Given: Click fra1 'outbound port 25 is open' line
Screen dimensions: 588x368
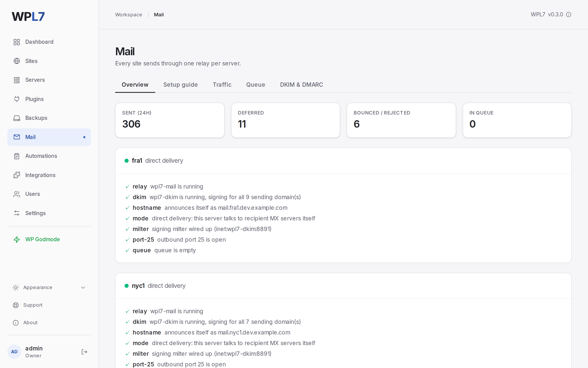Looking at the screenshot, I should point(192,240).
